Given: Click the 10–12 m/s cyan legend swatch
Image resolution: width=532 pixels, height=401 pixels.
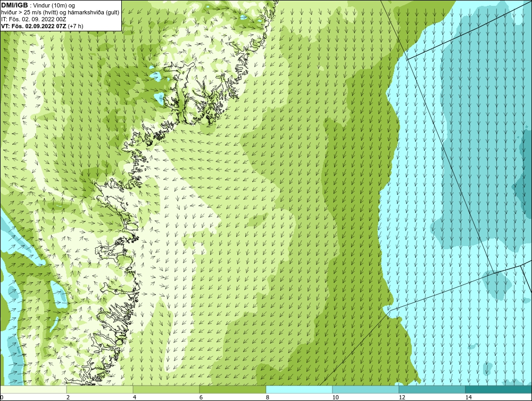Looking at the screenshot, I should (x=366, y=389).
